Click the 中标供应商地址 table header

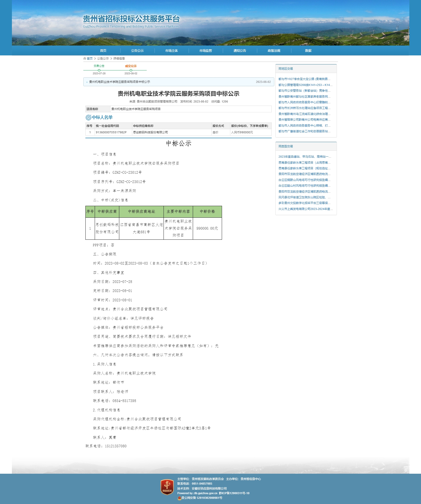(x=142, y=212)
